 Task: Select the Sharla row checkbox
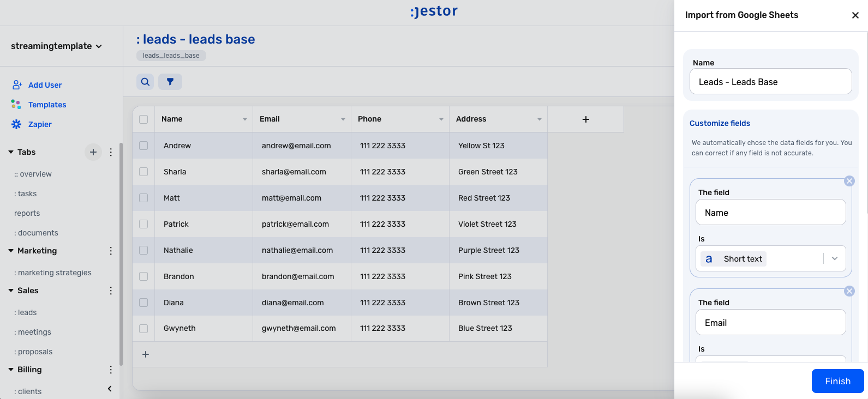point(143,172)
